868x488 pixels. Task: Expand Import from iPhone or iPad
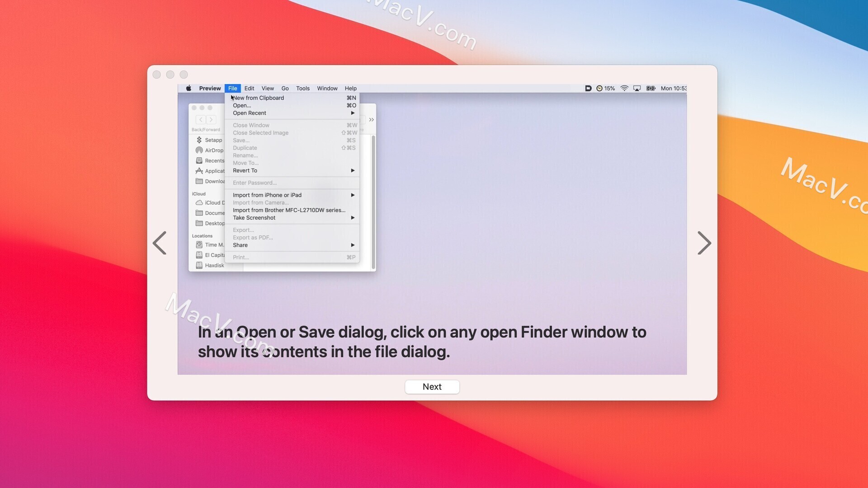click(292, 195)
